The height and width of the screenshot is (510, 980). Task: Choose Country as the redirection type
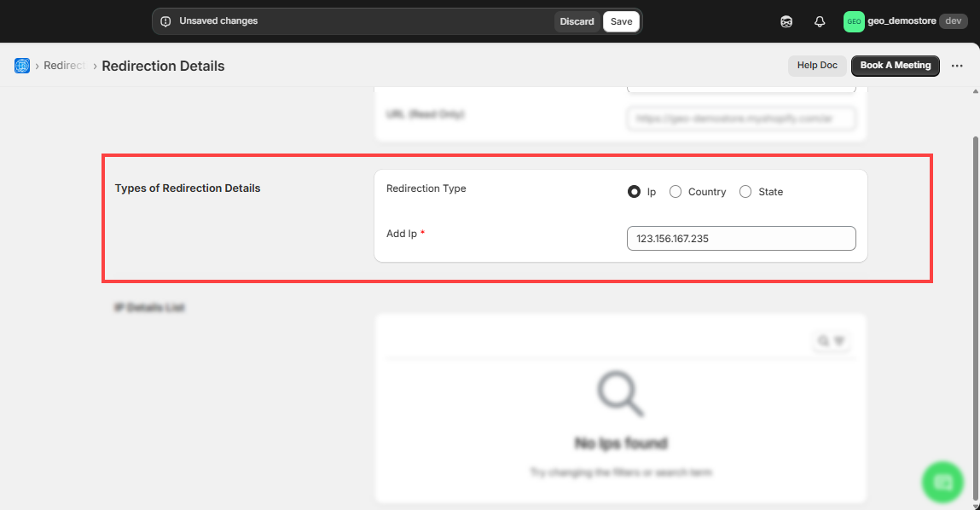tap(676, 192)
